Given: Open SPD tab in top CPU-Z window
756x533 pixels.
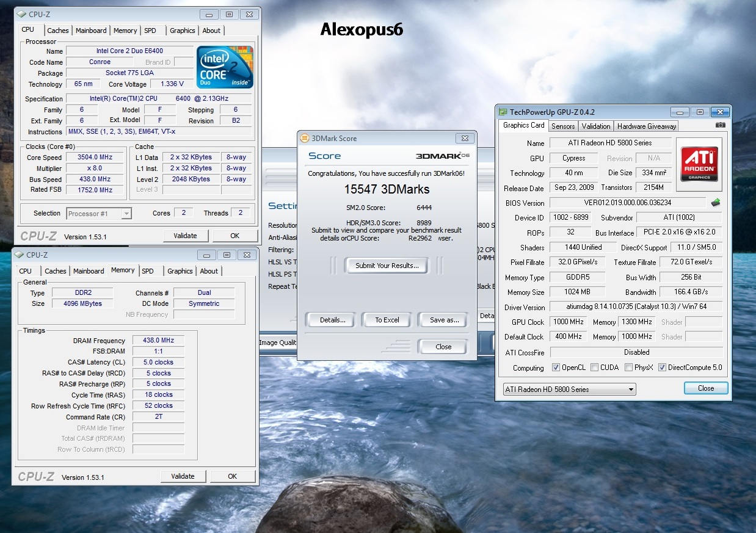Looking at the screenshot, I should 150,31.
